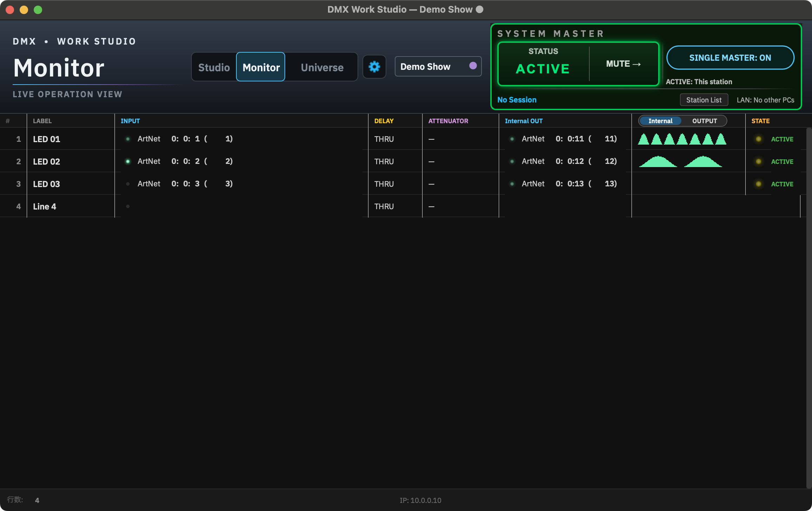This screenshot has width=812, height=511.
Task: Click the ACTIVE status panel
Action: pos(543,64)
